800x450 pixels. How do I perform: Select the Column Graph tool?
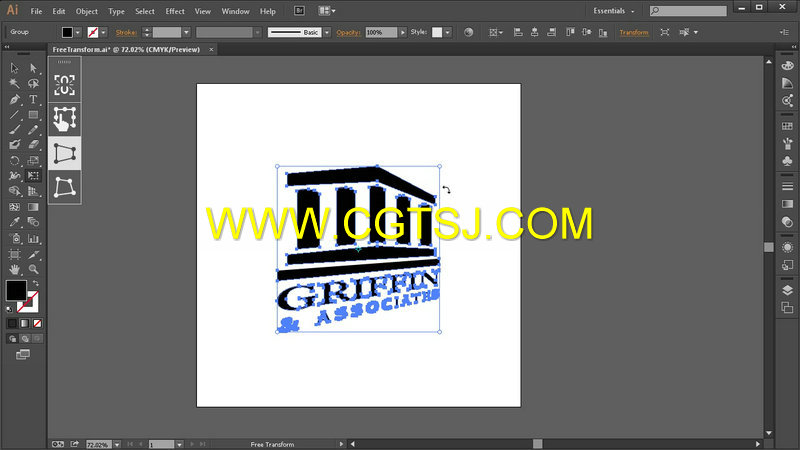click(33, 238)
